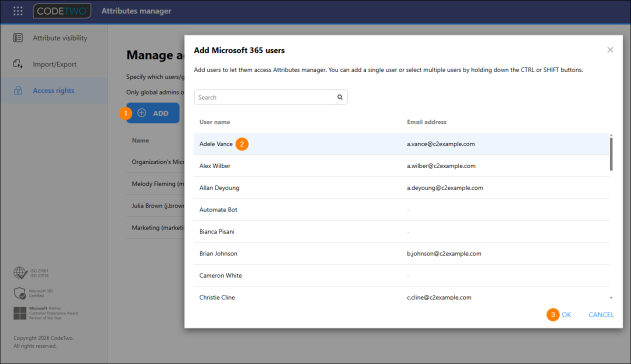The height and width of the screenshot is (364, 631).
Task: Click the Name column header in background
Action: pos(140,140)
